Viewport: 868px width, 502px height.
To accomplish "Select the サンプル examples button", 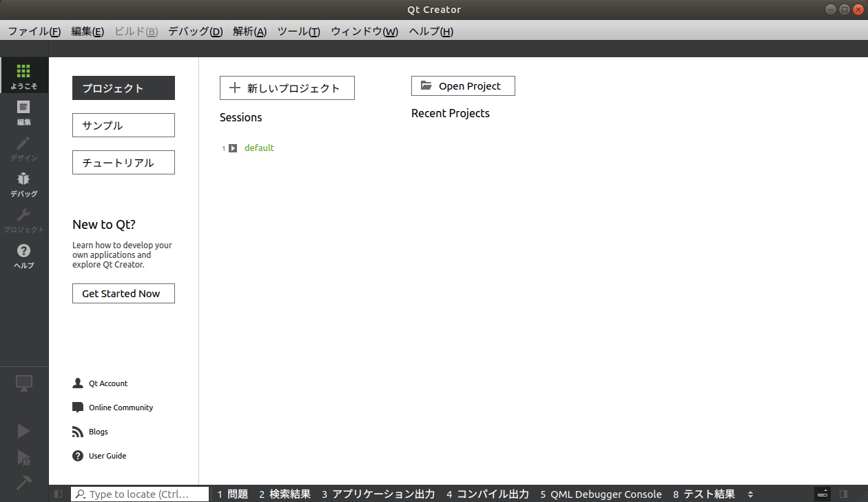I will [123, 125].
